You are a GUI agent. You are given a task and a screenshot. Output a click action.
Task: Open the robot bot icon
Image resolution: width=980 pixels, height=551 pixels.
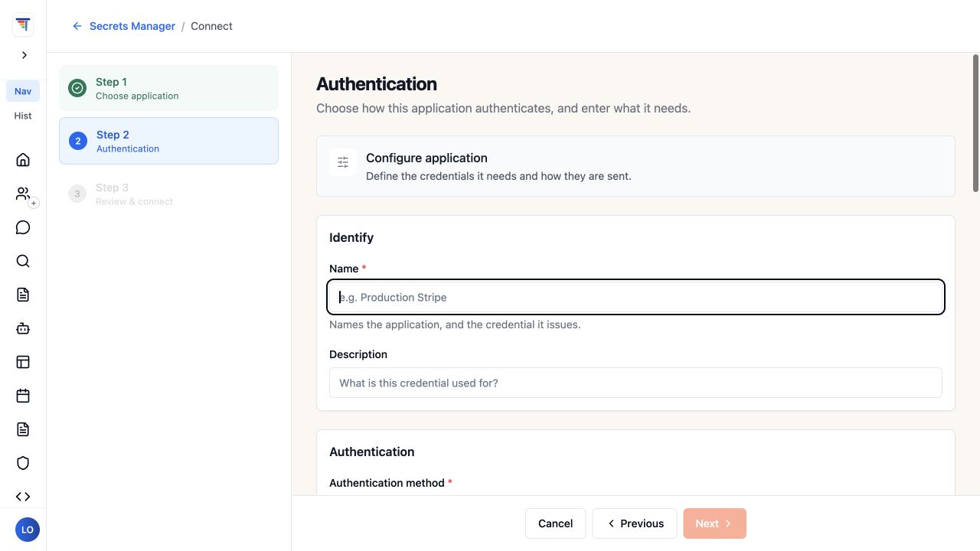click(23, 328)
